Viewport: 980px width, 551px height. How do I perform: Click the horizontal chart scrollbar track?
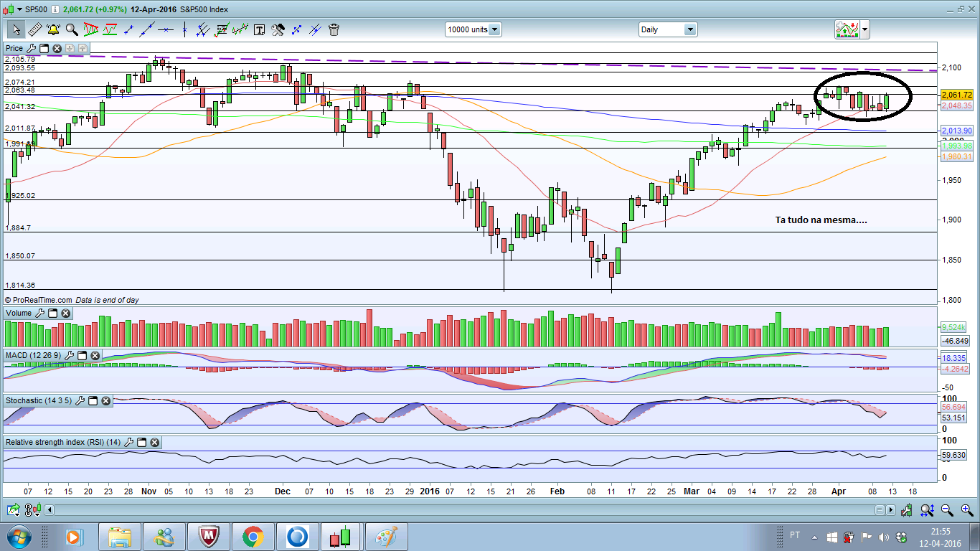click(459, 510)
